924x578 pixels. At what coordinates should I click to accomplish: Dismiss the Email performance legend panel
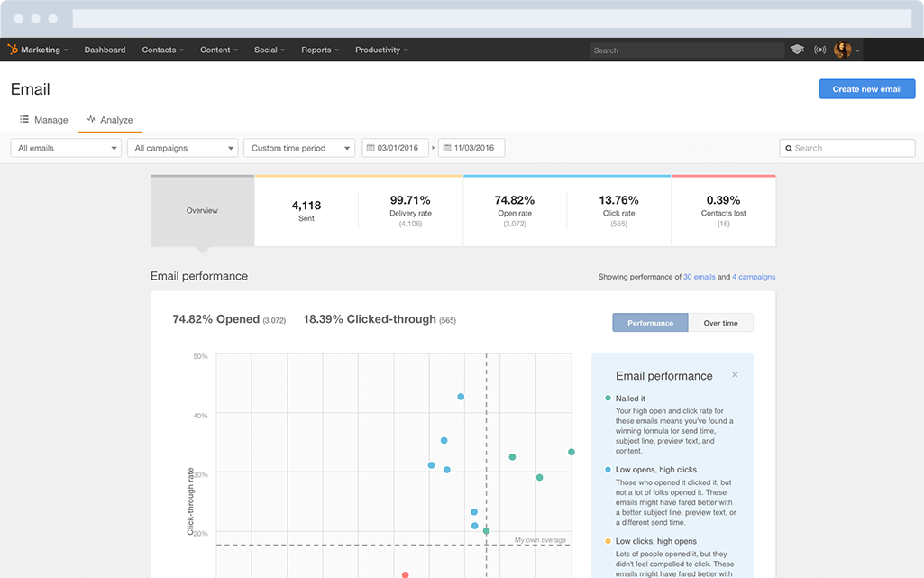coord(735,374)
